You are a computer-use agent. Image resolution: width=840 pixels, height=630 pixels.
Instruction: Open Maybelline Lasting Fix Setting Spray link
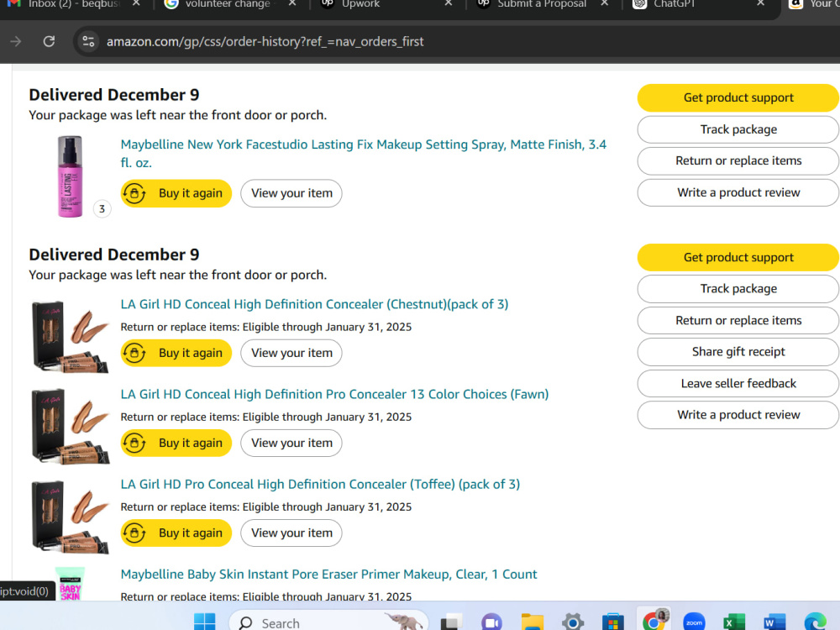coord(363,153)
